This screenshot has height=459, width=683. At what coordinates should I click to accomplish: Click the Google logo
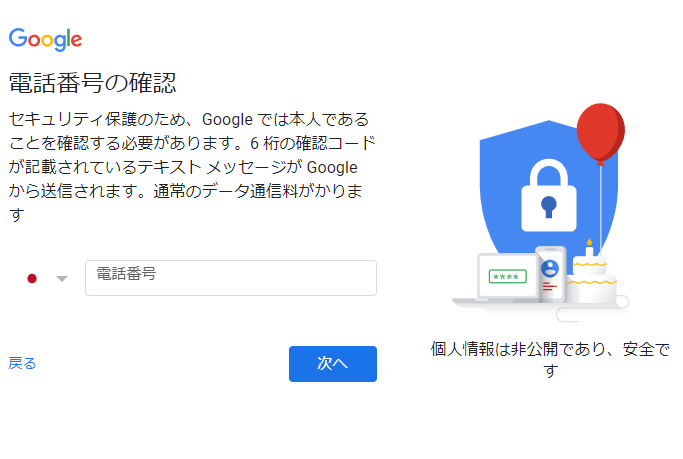(x=45, y=40)
